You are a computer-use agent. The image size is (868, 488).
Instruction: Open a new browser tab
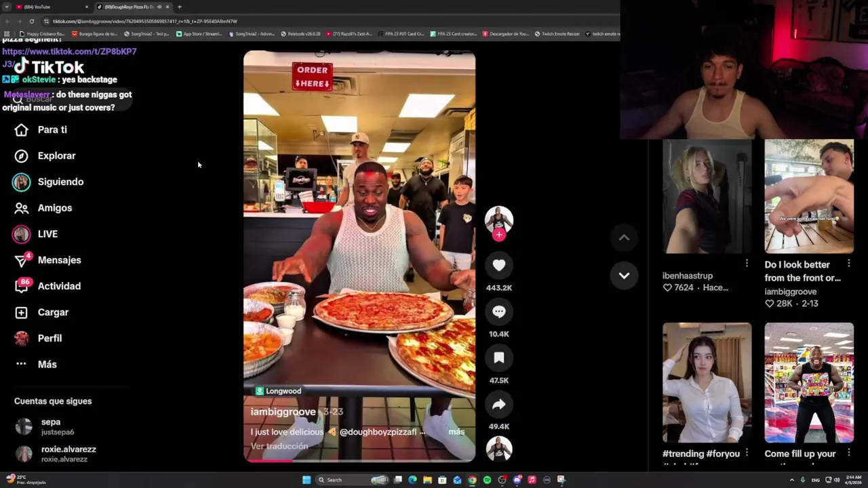click(x=180, y=7)
